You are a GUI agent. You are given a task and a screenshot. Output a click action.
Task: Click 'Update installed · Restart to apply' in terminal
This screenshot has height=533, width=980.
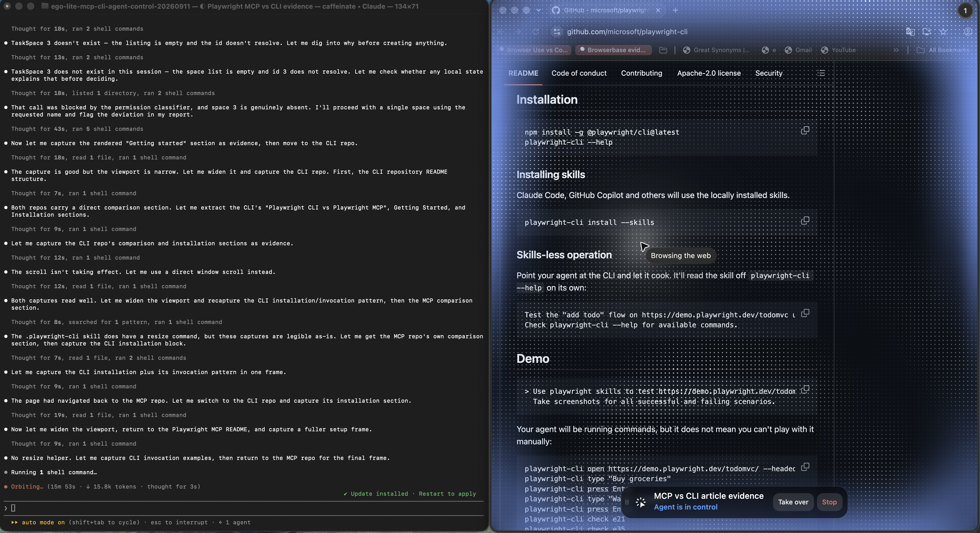click(410, 494)
